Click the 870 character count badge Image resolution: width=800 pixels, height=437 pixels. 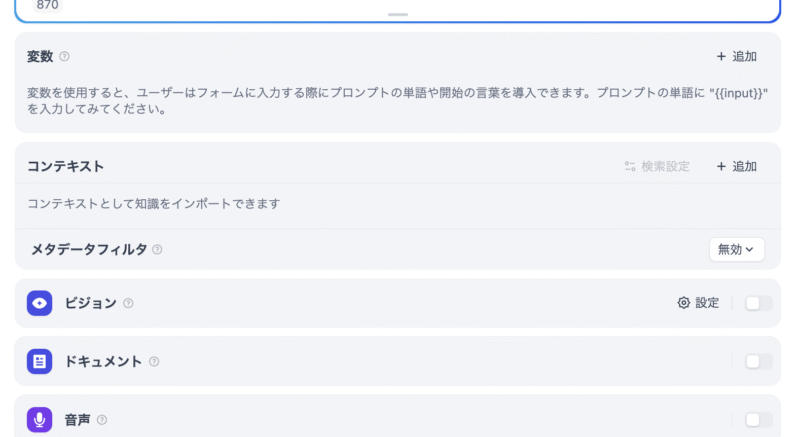click(x=46, y=5)
